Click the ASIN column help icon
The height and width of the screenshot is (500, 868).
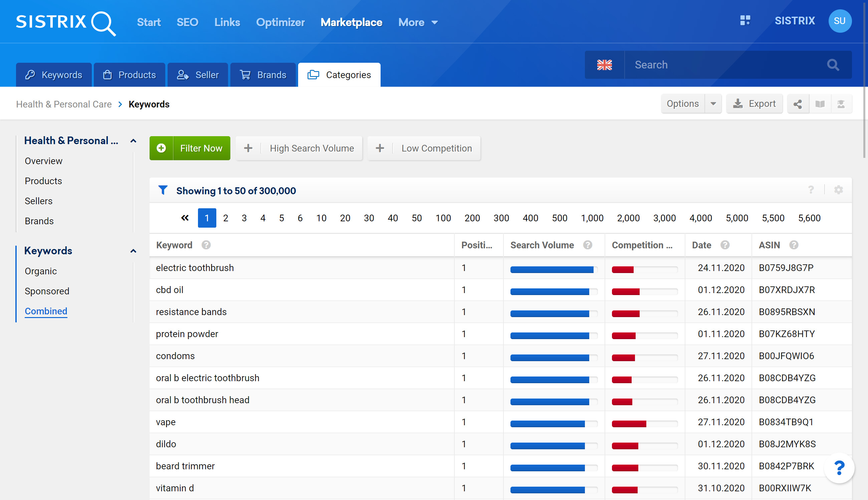pyautogui.click(x=794, y=245)
